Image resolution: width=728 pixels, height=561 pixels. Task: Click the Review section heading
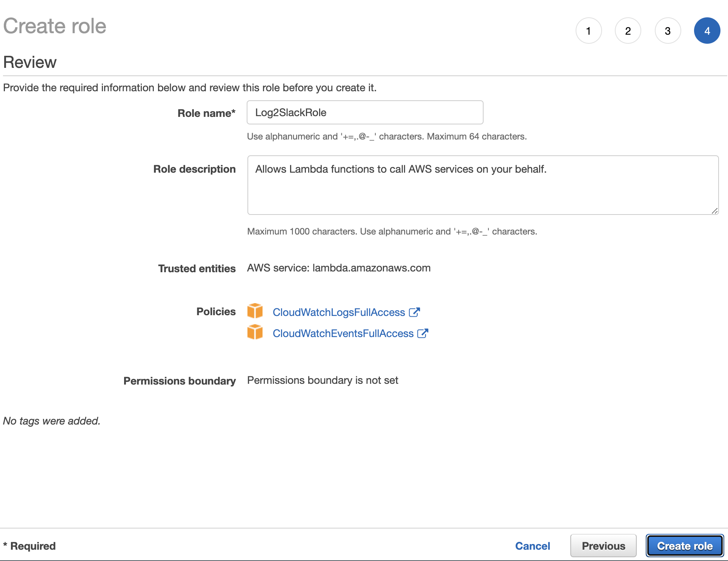[30, 62]
